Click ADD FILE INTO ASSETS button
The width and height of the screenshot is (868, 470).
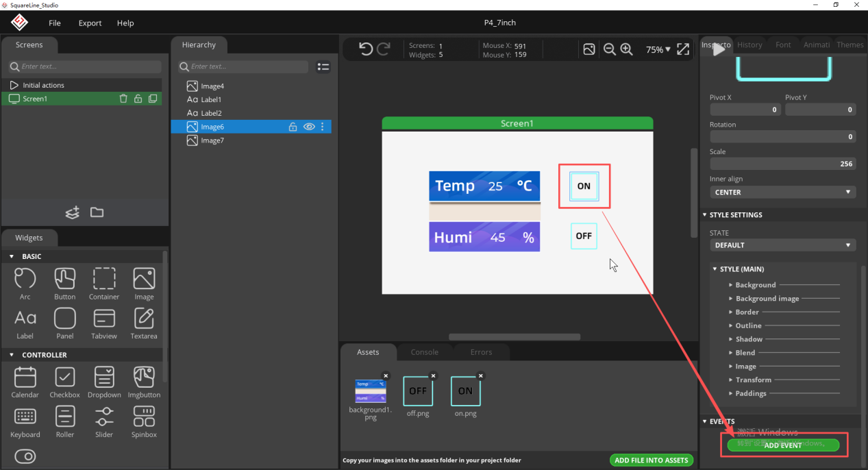[652, 460]
